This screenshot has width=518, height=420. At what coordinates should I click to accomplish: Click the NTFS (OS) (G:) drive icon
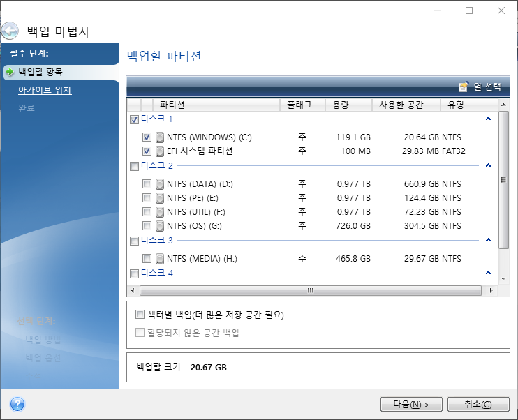click(x=160, y=226)
